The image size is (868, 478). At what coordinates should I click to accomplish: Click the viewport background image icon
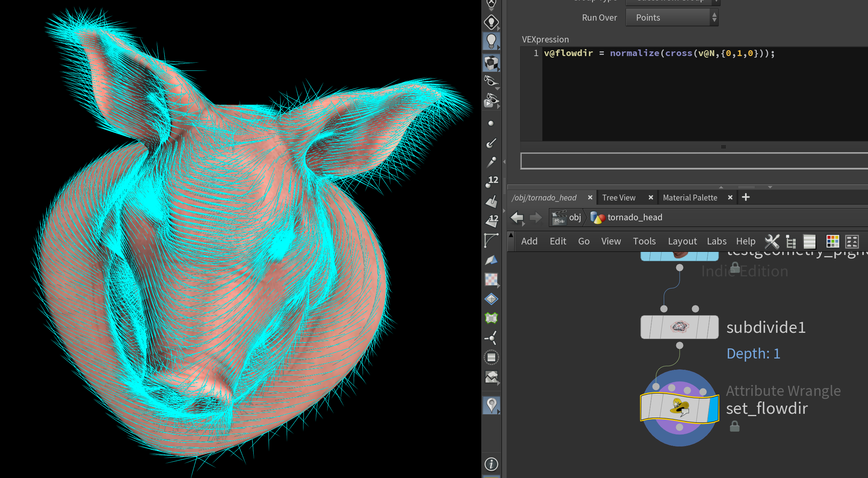491,377
